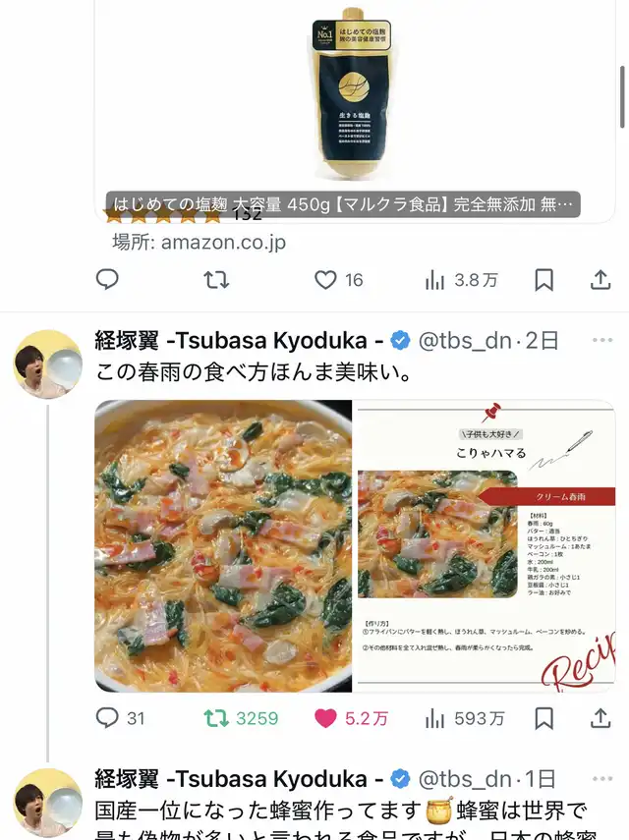The height and width of the screenshot is (840, 629).
Task: Share the 春雨 recipe tweet
Action: coord(600,718)
